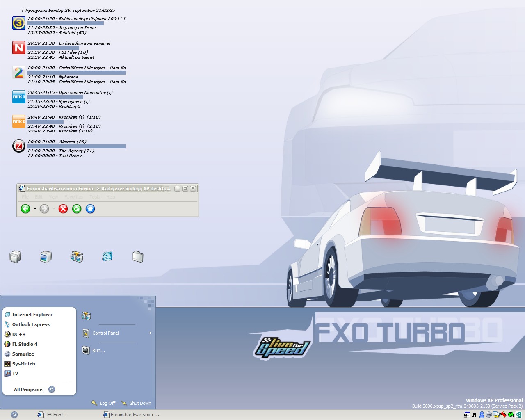The image size is (525, 420).
Task: Open My Documents desktop icon
Action: pyautogui.click(x=15, y=257)
